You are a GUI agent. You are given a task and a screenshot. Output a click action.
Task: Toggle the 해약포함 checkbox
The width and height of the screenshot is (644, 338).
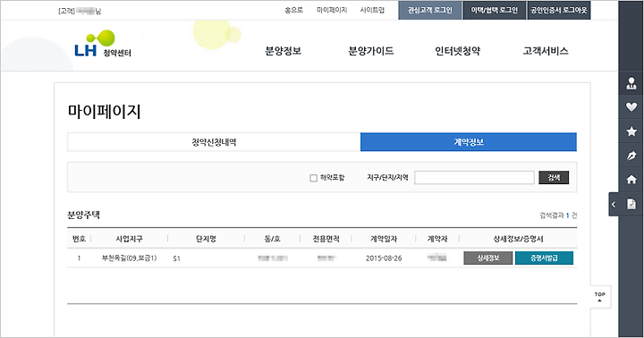(x=313, y=178)
